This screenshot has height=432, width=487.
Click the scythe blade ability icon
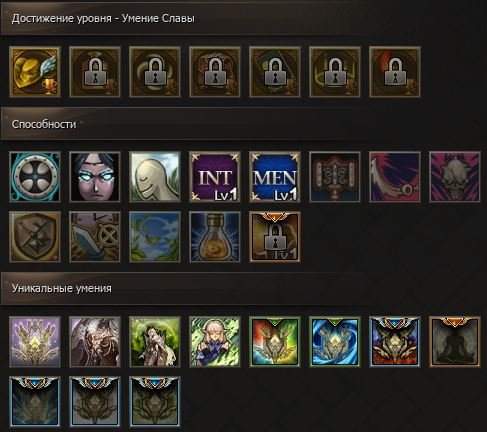tap(395, 177)
